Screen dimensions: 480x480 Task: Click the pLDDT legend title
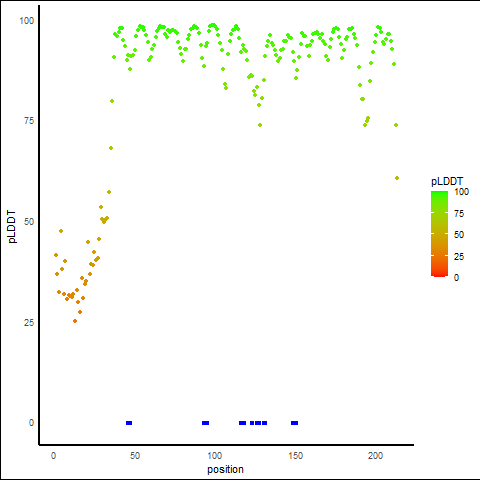(x=447, y=181)
